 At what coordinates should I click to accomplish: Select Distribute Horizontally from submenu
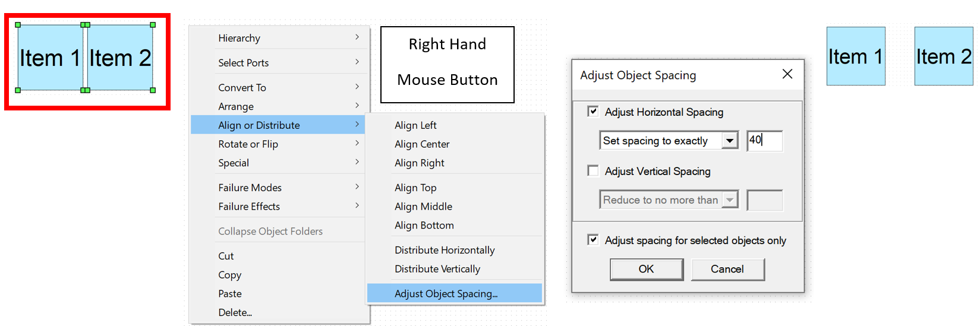tap(445, 251)
